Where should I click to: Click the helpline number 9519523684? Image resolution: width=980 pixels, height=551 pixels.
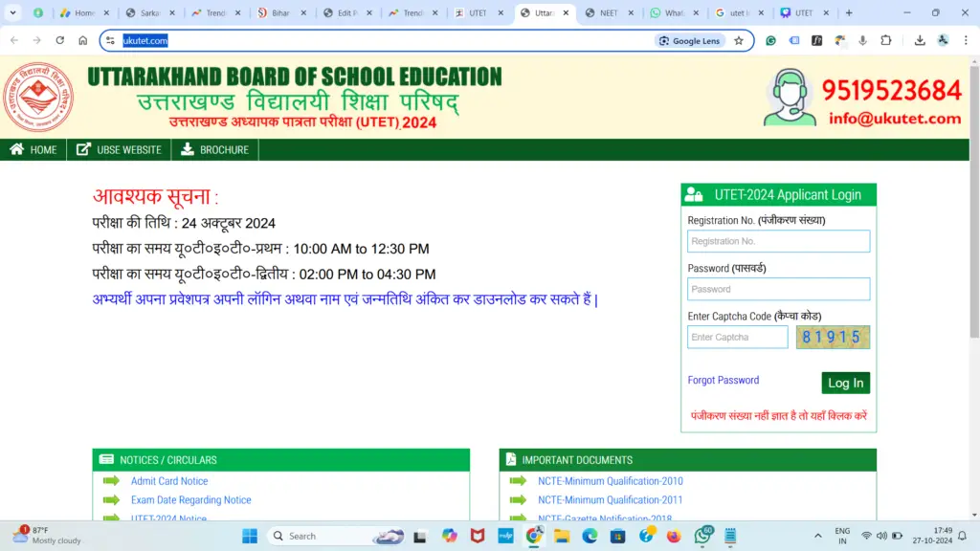891,91
